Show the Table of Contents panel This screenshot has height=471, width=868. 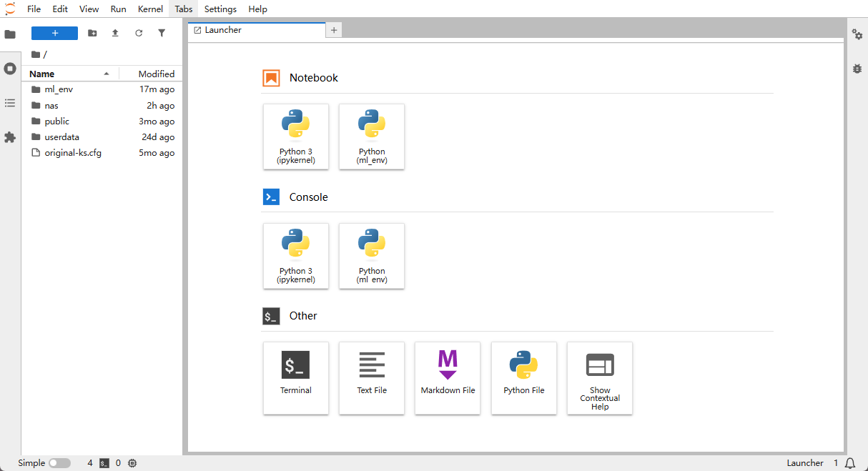[x=10, y=103]
